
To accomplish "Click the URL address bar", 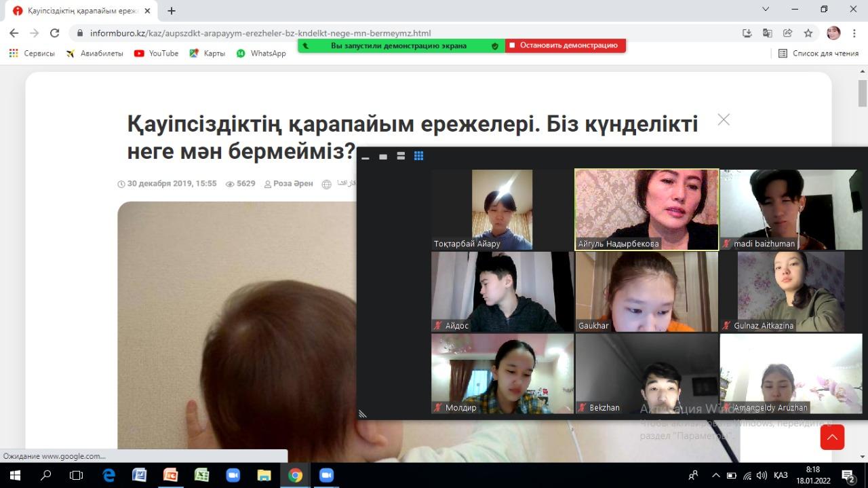I will pos(407,33).
